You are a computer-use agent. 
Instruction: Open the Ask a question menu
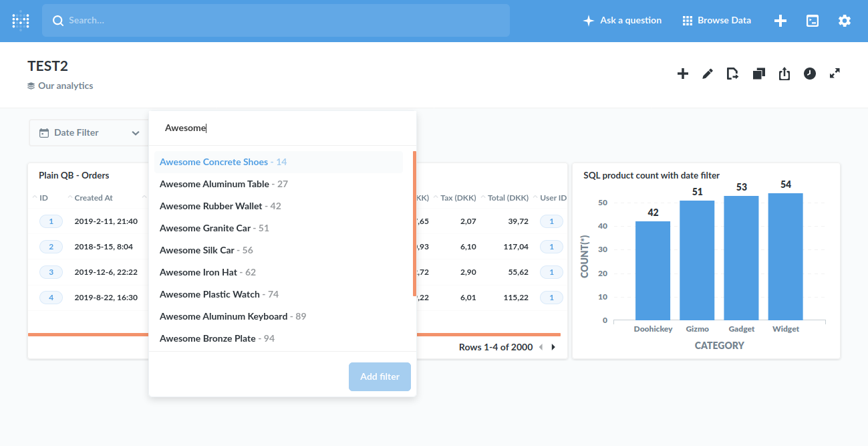pyautogui.click(x=622, y=20)
